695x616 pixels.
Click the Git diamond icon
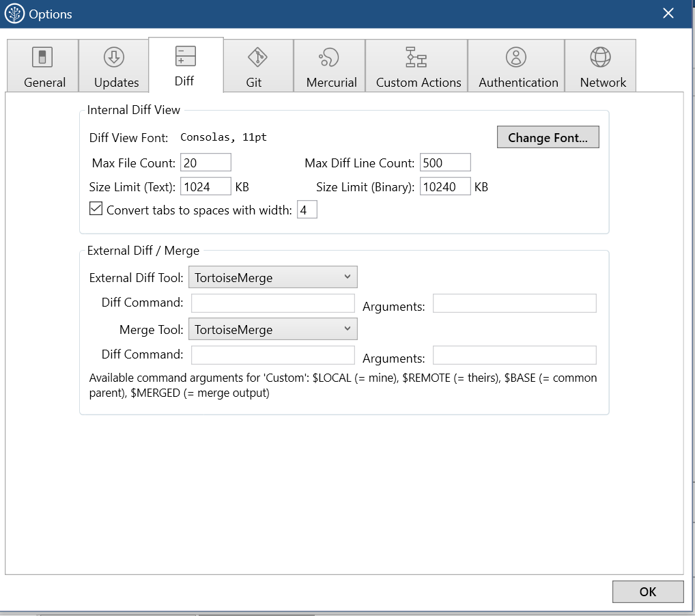(x=257, y=57)
